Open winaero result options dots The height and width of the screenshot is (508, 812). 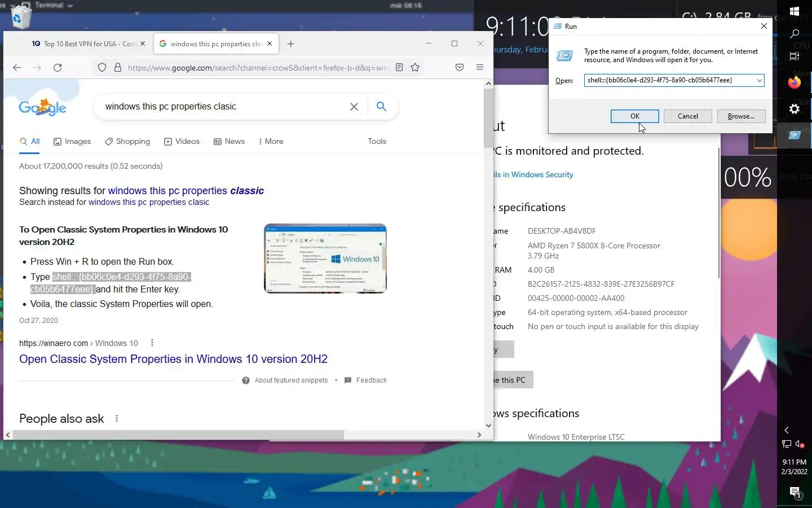152,343
